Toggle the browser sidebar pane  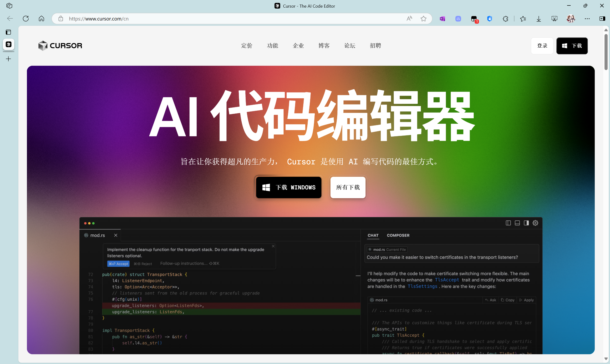(x=602, y=19)
